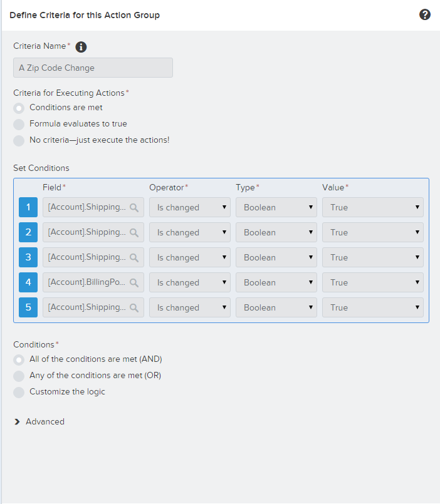440x504 pixels.
Task: Click search icon in condition 3 field
Action: (134, 257)
